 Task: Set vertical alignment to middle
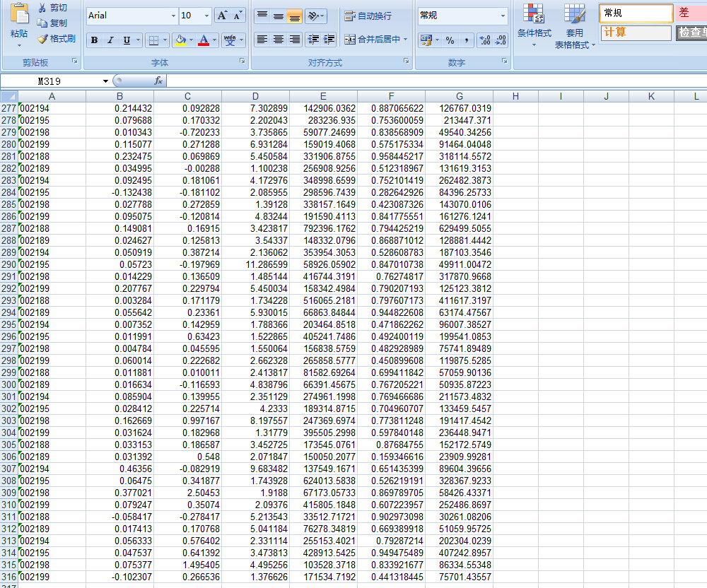pyautogui.click(x=278, y=16)
